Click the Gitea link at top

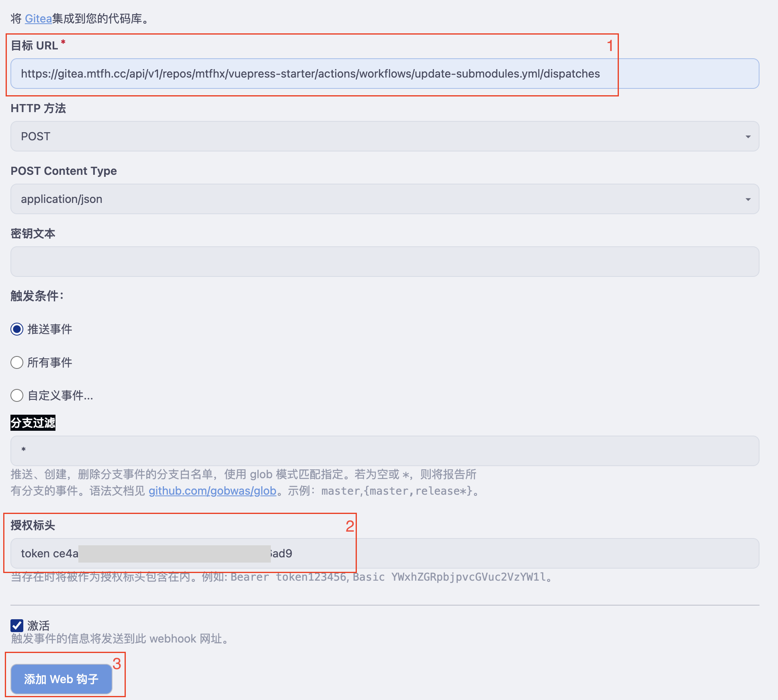(38, 19)
